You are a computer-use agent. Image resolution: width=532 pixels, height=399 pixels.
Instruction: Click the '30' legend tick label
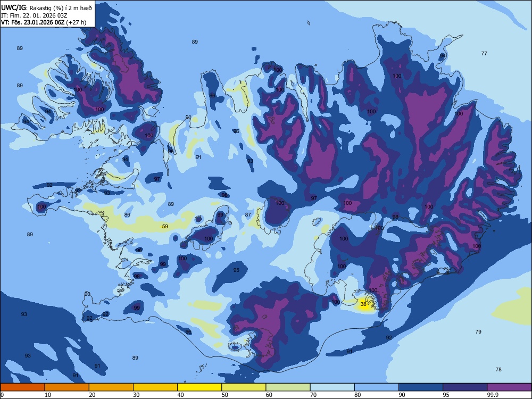(x=136, y=395)
